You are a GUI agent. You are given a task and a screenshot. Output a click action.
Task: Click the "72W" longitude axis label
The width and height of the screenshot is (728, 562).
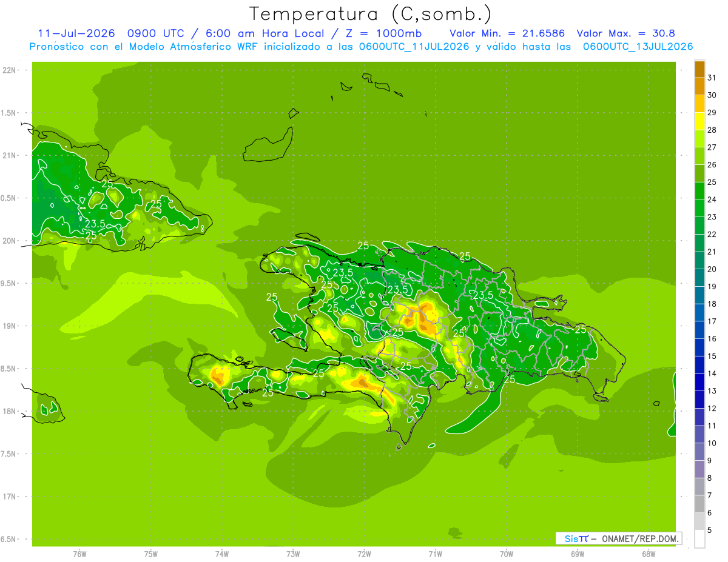coord(364,554)
